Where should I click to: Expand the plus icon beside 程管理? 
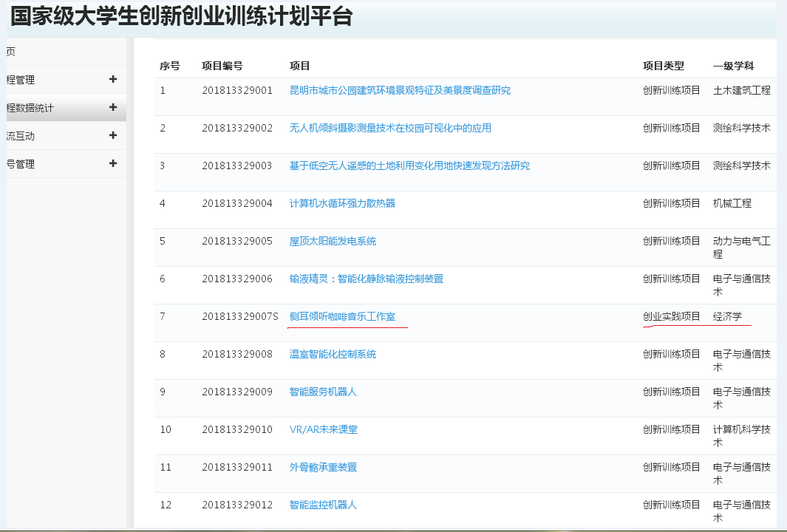113,80
